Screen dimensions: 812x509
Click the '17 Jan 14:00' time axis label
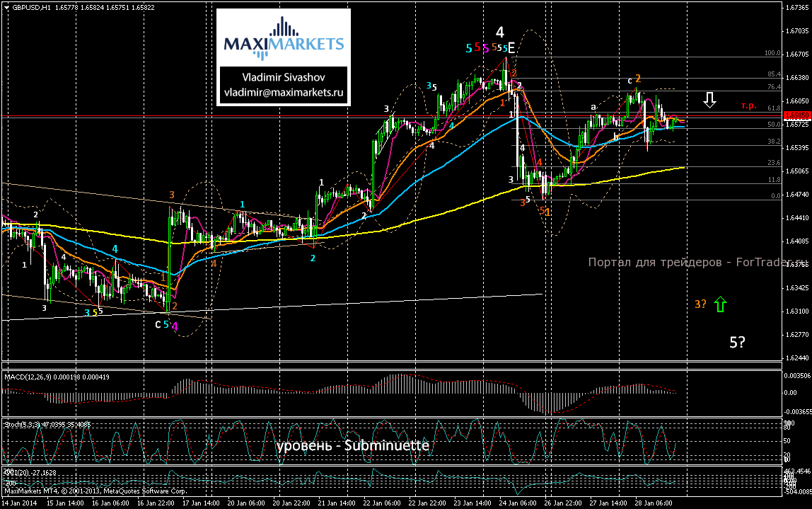pyautogui.click(x=201, y=503)
